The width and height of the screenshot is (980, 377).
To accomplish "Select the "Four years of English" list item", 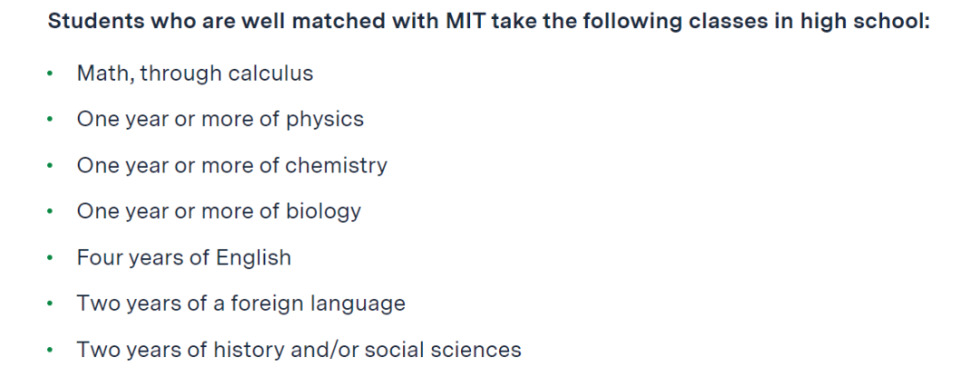I will point(183,258).
